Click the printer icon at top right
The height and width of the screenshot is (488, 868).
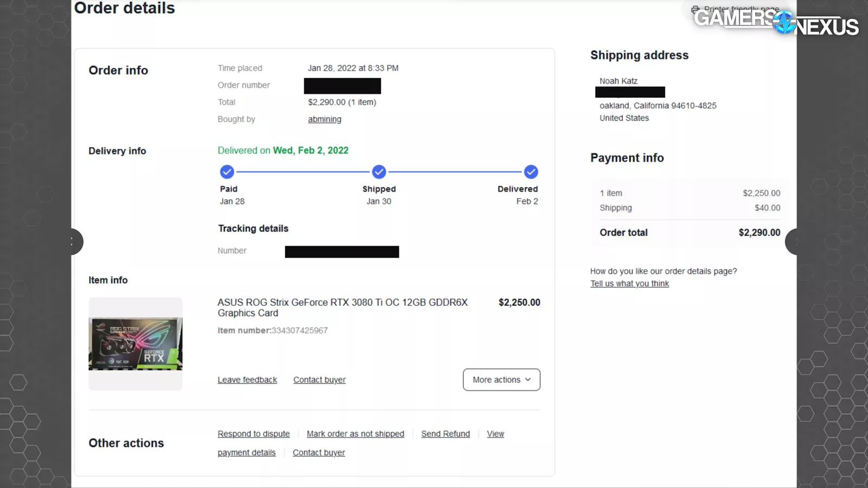coord(695,9)
